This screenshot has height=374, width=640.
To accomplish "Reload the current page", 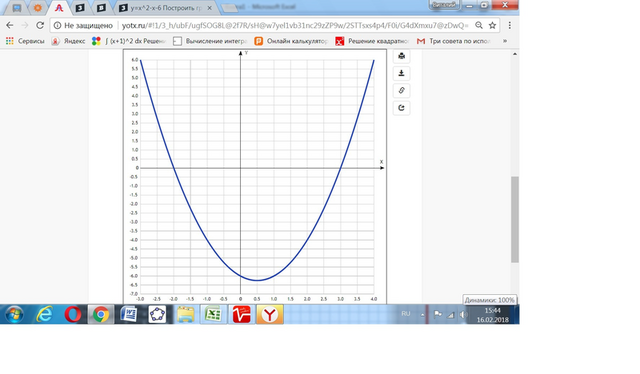I will 40,25.
